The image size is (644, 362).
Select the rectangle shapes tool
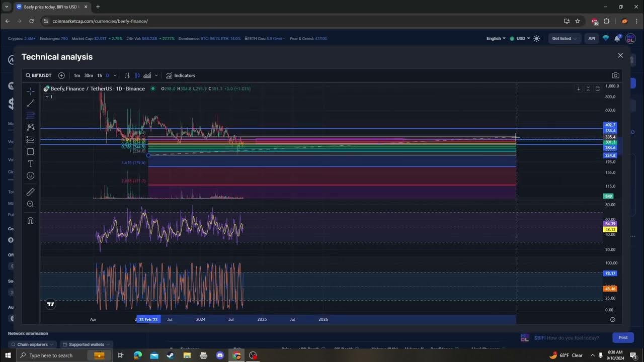click(x=30, y=151)
